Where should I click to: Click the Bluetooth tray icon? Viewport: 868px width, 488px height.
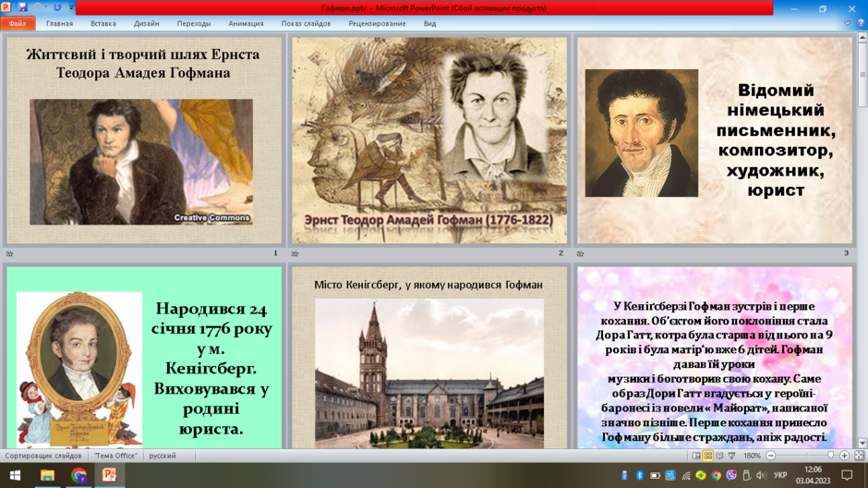click(x=639, y=475)
